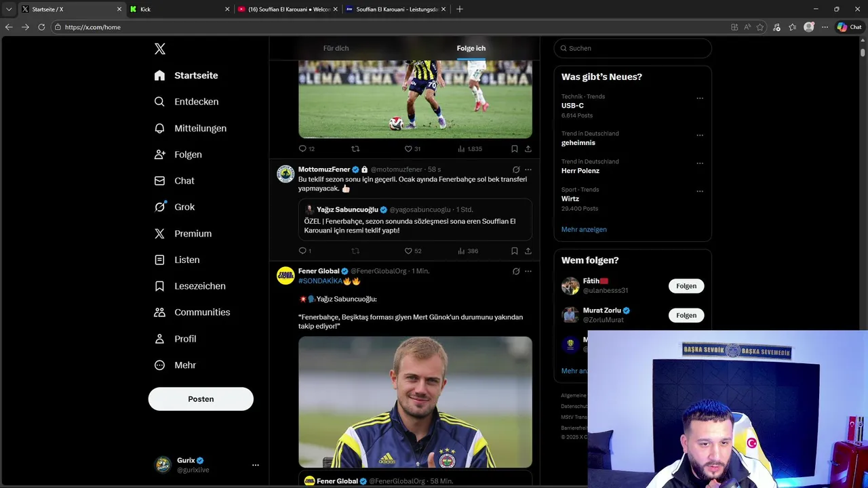Bookmark the top football image post

click(x=515, y=148)
